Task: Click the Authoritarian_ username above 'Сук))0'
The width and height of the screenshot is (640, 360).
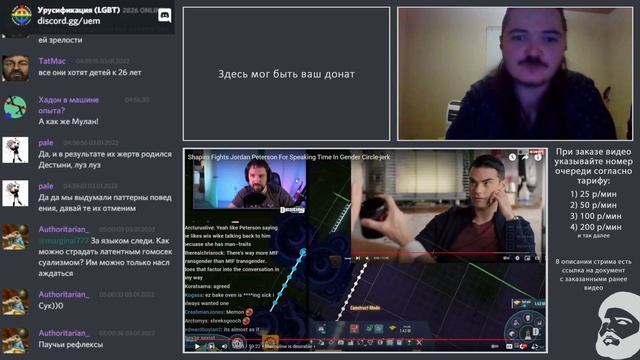Action: (64, 294)
